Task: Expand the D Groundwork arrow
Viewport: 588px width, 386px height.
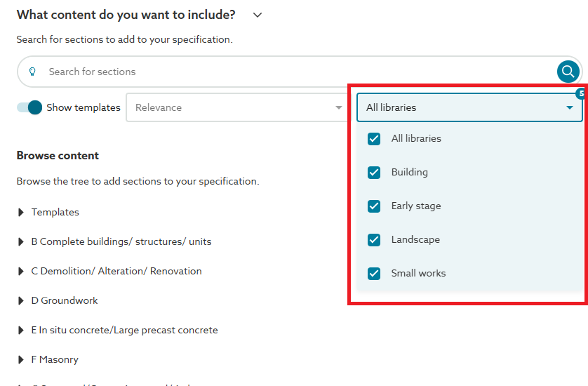Action: (22, 301)
